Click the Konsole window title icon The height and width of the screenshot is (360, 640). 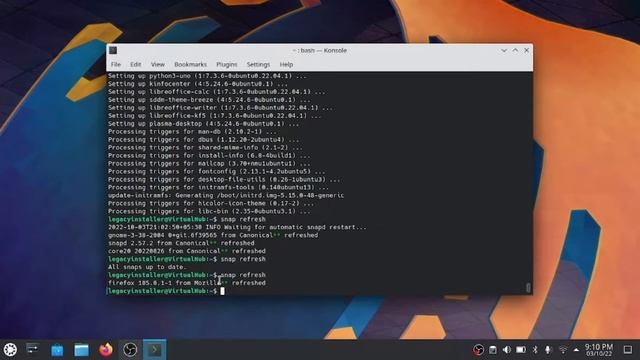tap(113, 50)
